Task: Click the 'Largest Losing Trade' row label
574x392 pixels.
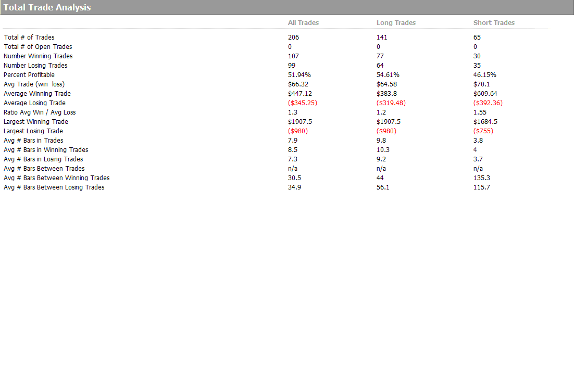Action: point(33,131)
